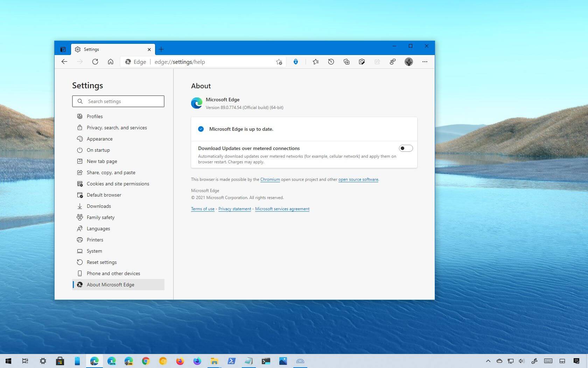Open a new tab with the plus button
The height and width of the screenshot is (368, 588).
click(161, 49)
